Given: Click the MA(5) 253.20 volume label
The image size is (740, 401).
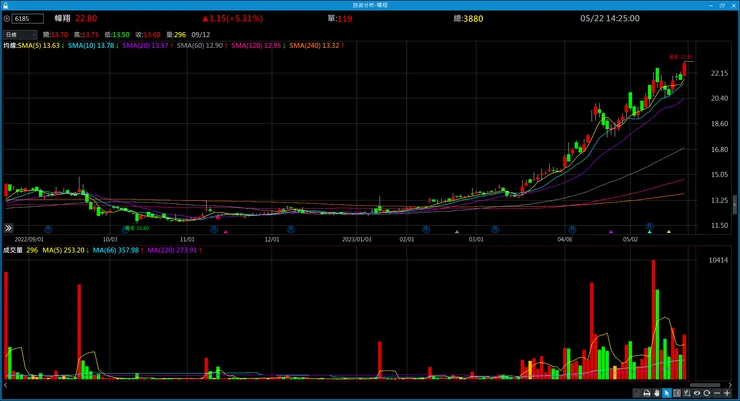Looking at the screenshot, I should [x=66, y=250].
